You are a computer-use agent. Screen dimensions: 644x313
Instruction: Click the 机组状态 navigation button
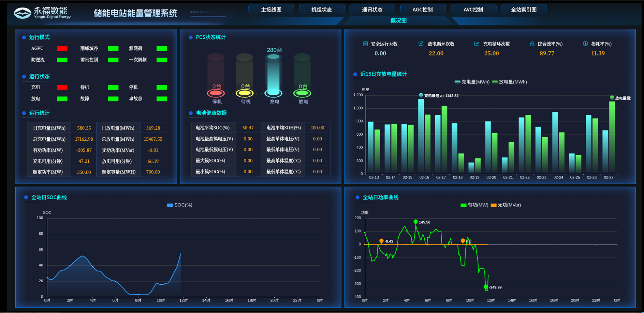(322, 10)
